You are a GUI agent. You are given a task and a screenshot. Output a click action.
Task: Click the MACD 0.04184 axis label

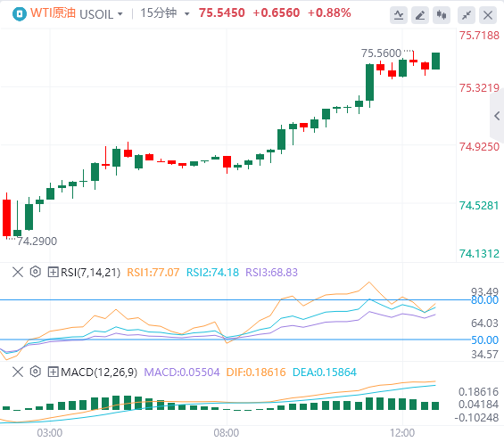(x=479, y=405)
